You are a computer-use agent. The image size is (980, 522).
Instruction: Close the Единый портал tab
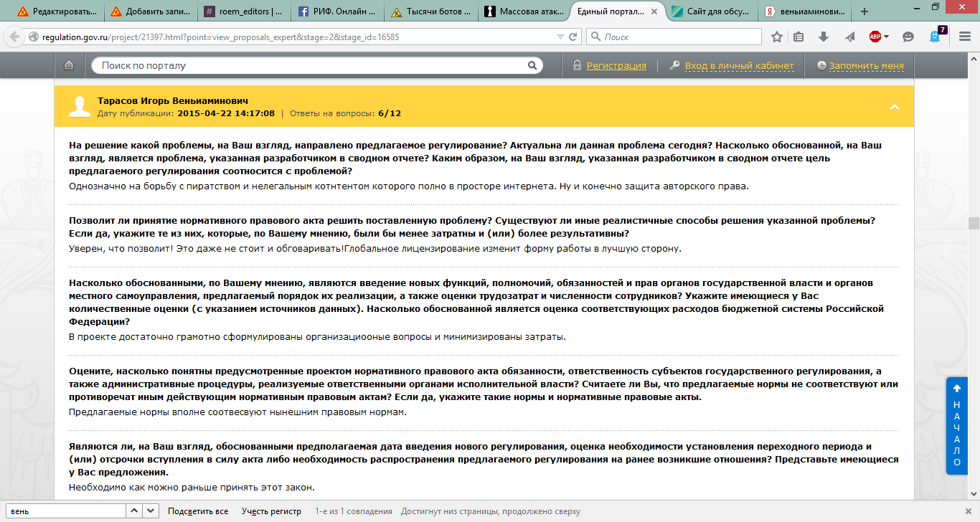pos(654,11)
